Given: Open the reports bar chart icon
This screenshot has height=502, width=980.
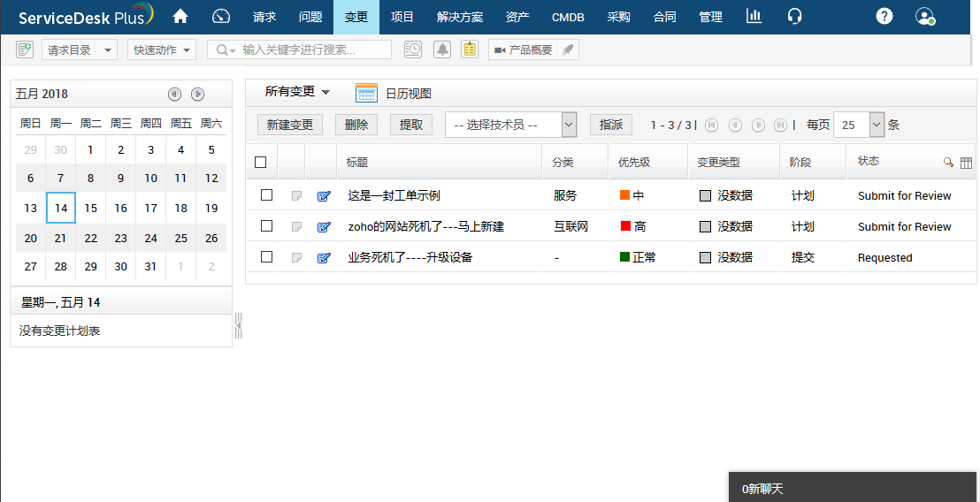Looking at the screenshot, I should coord(754,16).
